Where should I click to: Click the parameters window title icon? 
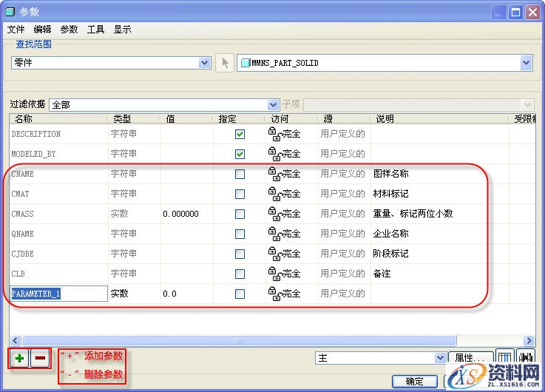click(10, 12)
